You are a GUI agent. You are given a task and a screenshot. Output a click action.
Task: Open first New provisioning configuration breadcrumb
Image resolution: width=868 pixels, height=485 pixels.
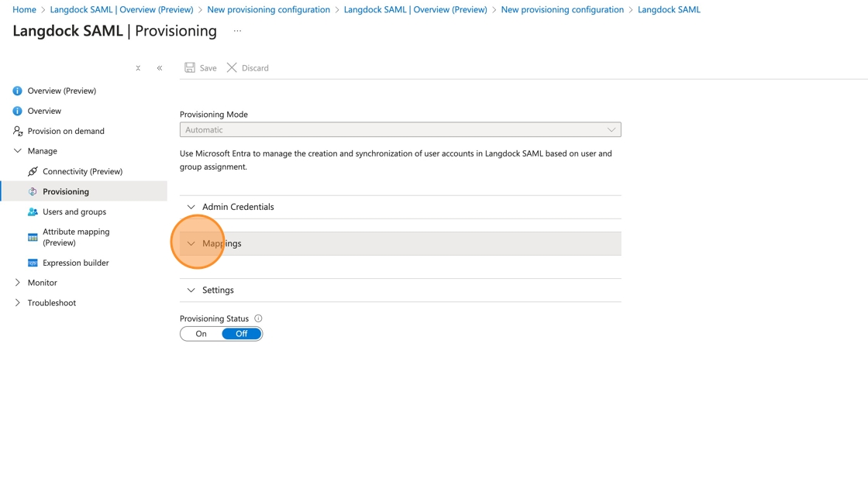pos(268,9)
